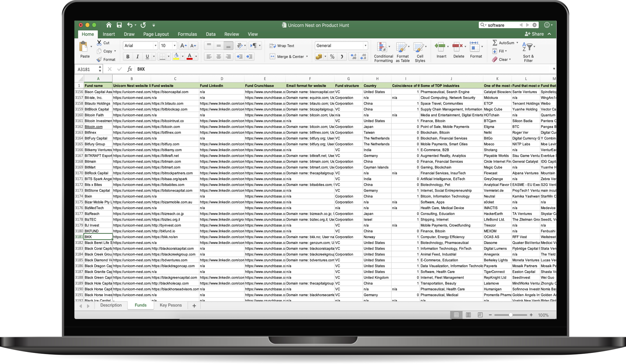Apply the red font color swatch
Screen dimensions: 626x364
(x=190, y=57)
